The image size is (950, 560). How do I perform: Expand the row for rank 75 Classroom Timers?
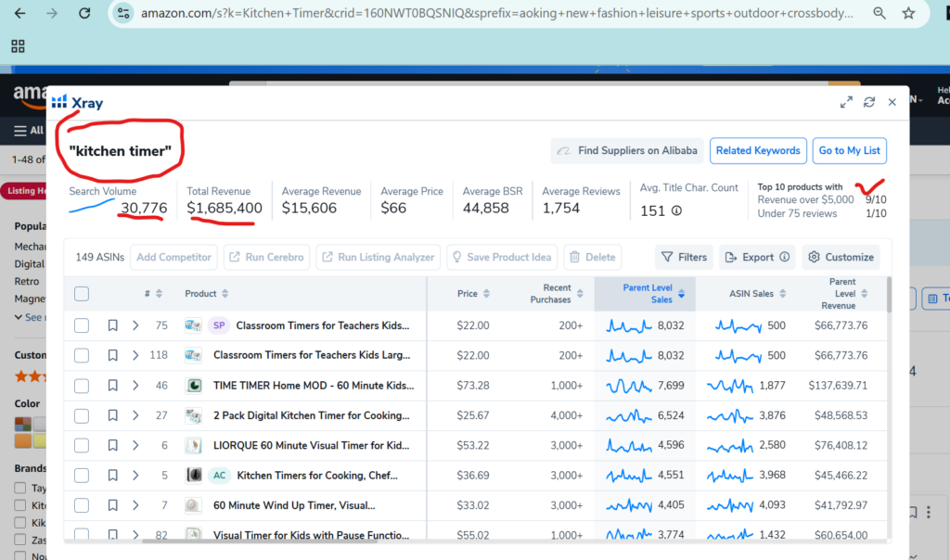pos(135,325)
